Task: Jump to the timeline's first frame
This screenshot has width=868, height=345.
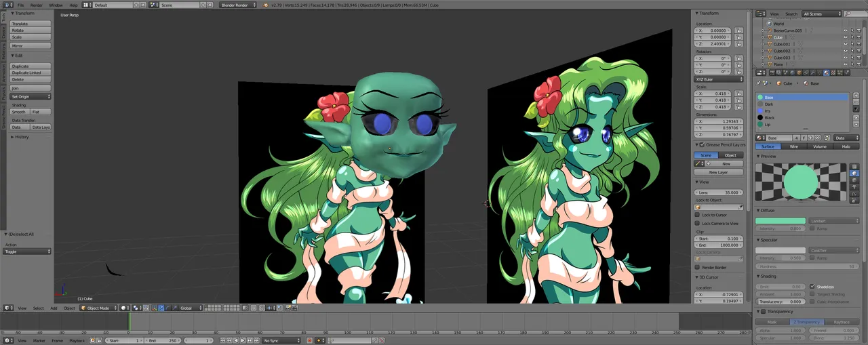Action: point(222,340)
